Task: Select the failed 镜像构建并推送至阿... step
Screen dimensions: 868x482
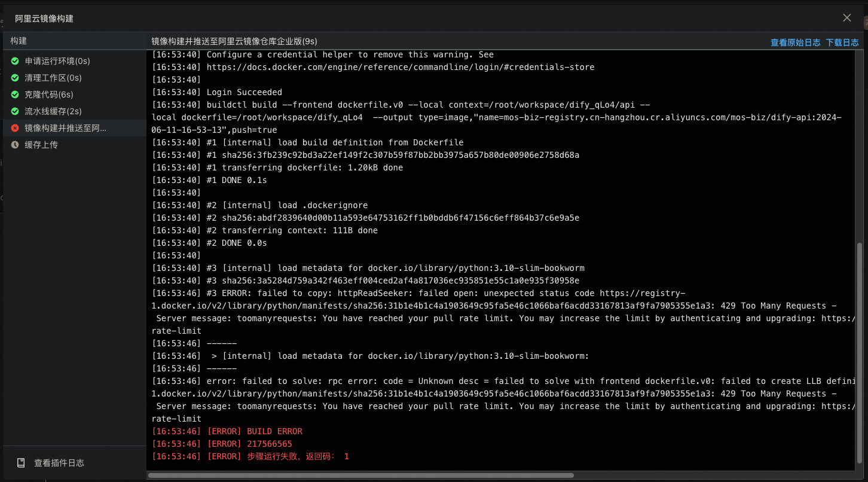Action: tap(75, 128)
